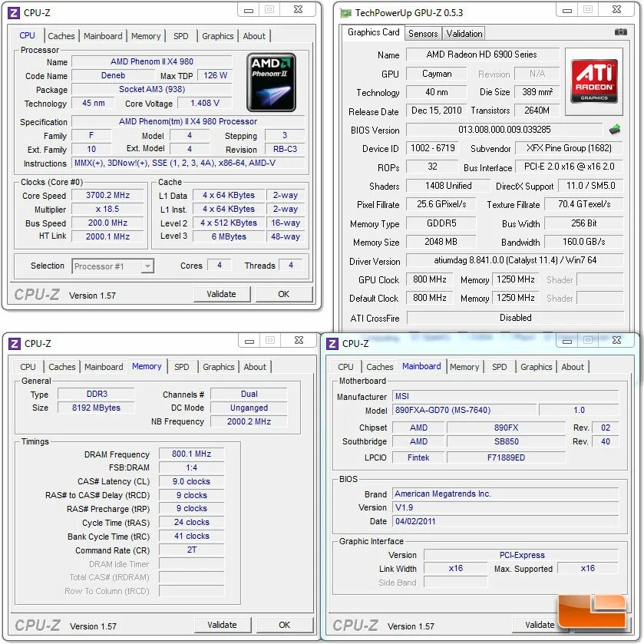Close the CPU-Z Memory window

[299, 340]
